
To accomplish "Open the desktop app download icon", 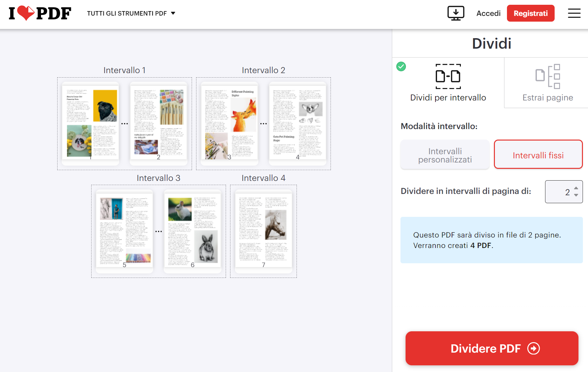I will 456,13.
